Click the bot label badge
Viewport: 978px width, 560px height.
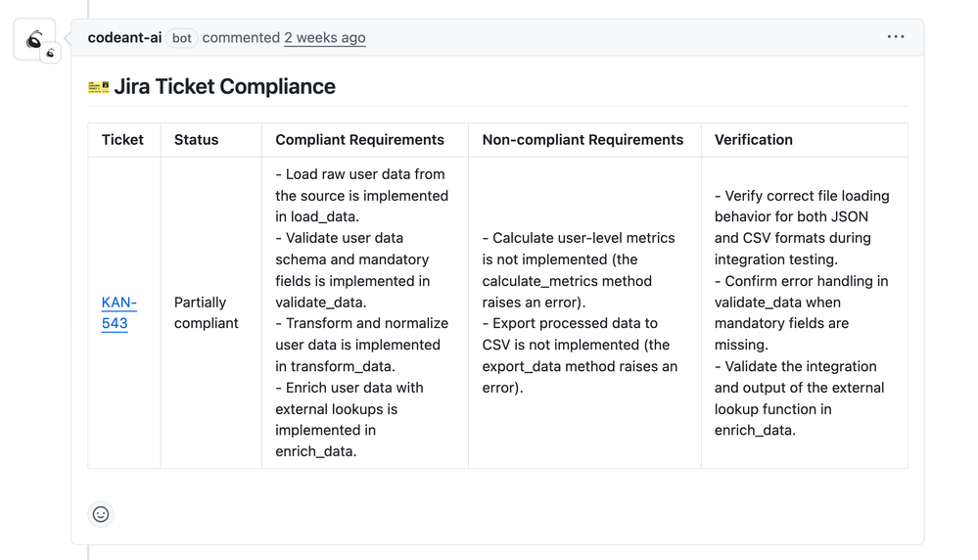[182, 38]
